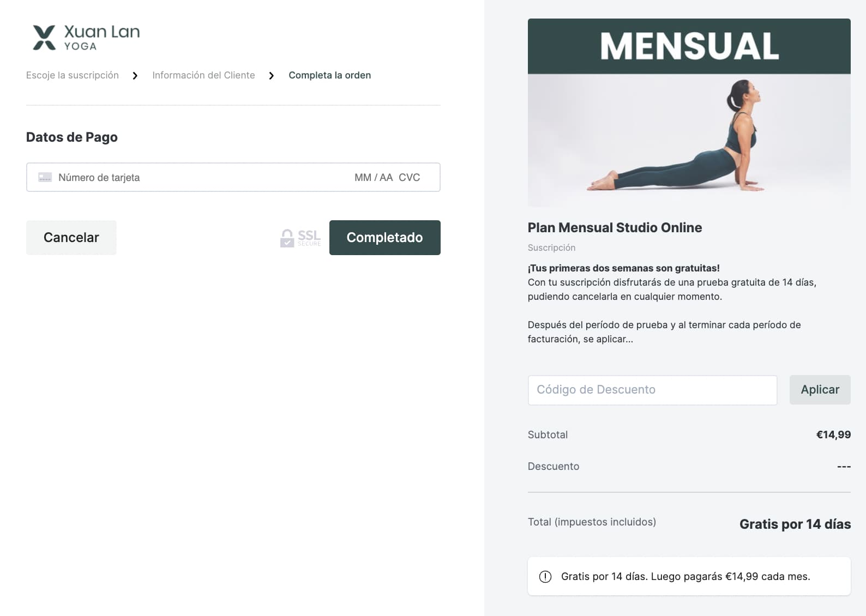Click the CVC field
Viewport: 866px width, 616px height.
(x=410, y=177)
